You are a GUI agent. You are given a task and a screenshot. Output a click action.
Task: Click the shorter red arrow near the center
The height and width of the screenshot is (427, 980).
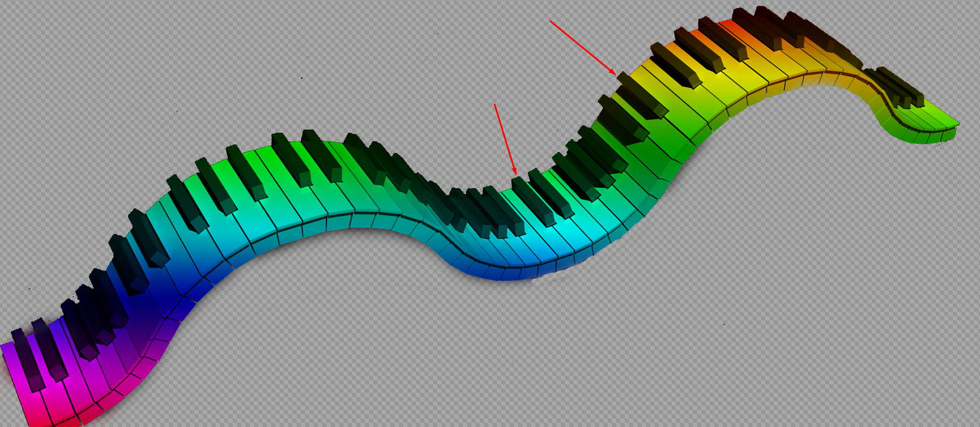(504, 138)
